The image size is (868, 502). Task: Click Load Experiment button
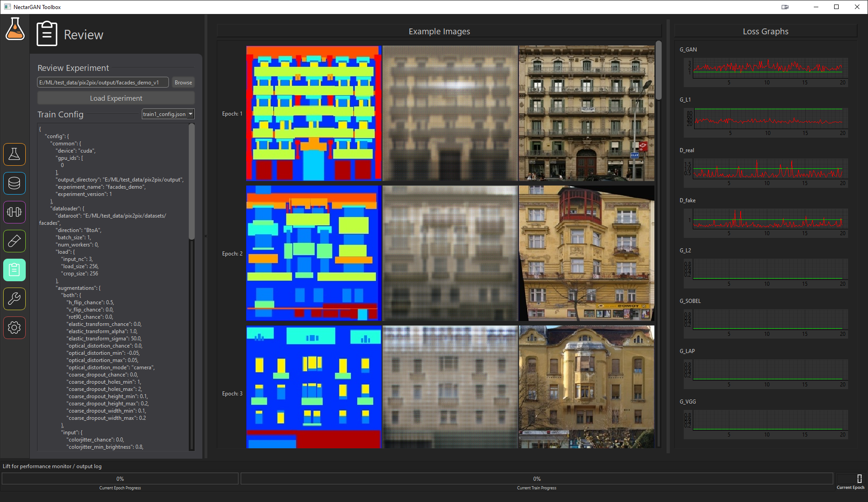[x=116, y=98]
